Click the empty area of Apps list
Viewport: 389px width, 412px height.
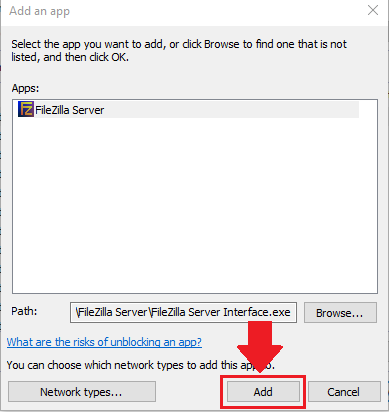pyautogui.click(x=195, y=207)
